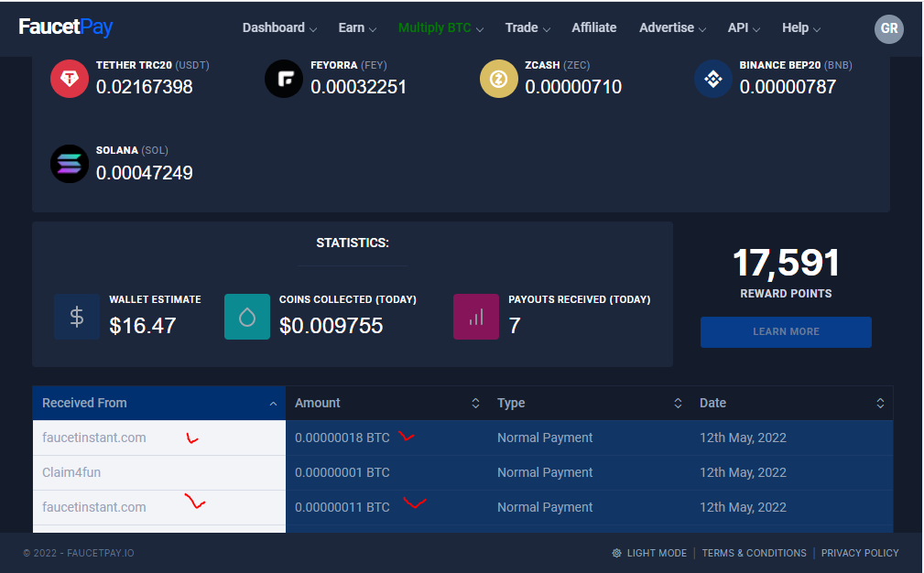Toggle Light Mode in the footer
Viewport: 924px width, 573px height.
pyautogui.click(x=649, y=553)
